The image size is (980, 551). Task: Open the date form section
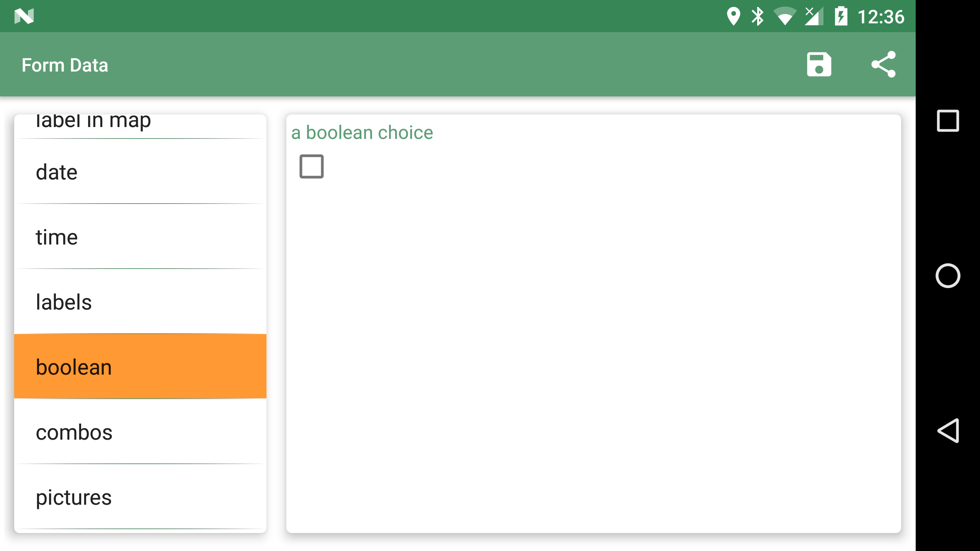(140, 172)
